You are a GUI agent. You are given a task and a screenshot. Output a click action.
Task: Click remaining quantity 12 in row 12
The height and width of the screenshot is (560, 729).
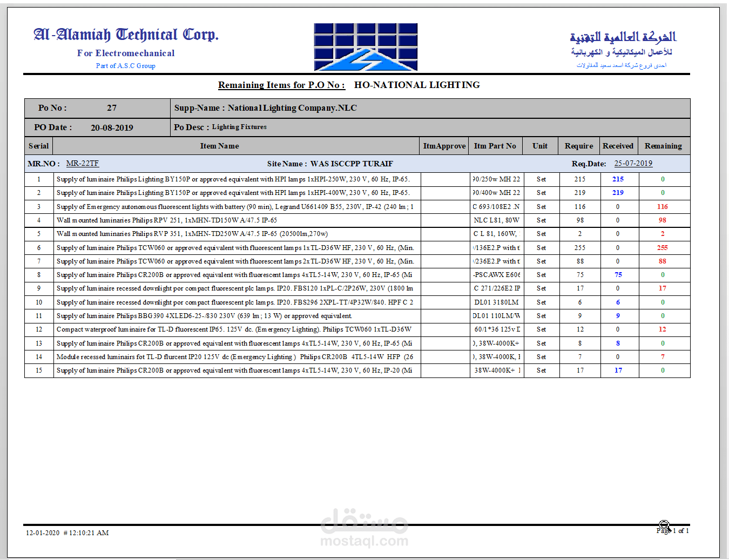[x=663, y=329]
